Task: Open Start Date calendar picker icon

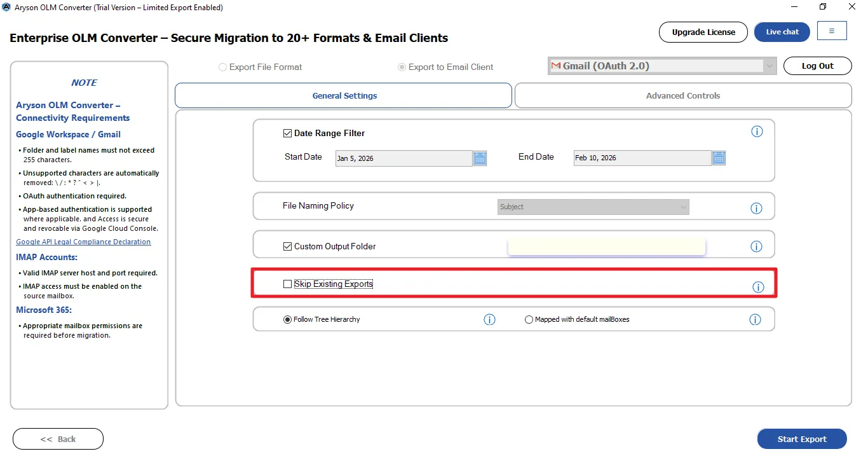Action: pos(480,158)
